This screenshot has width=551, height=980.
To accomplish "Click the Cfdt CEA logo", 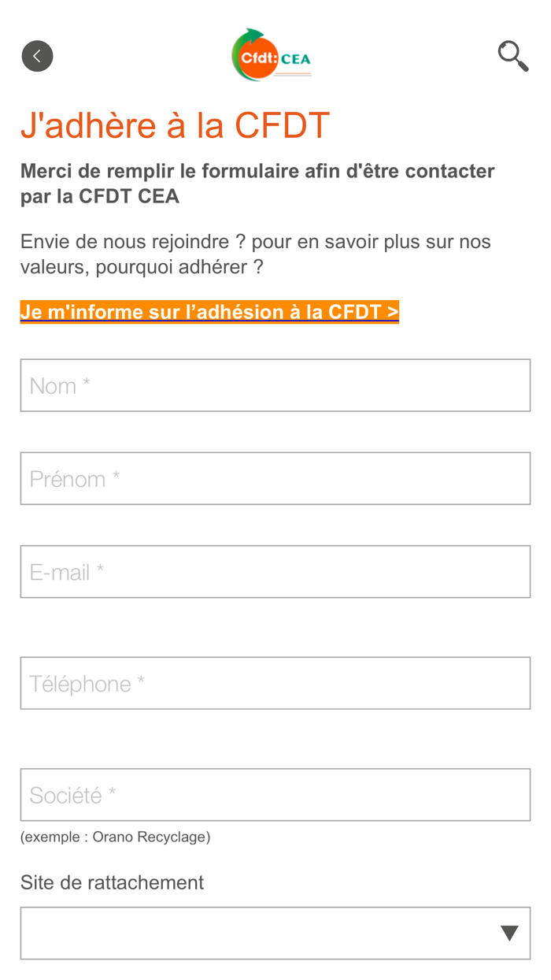I will coord(271,56).
